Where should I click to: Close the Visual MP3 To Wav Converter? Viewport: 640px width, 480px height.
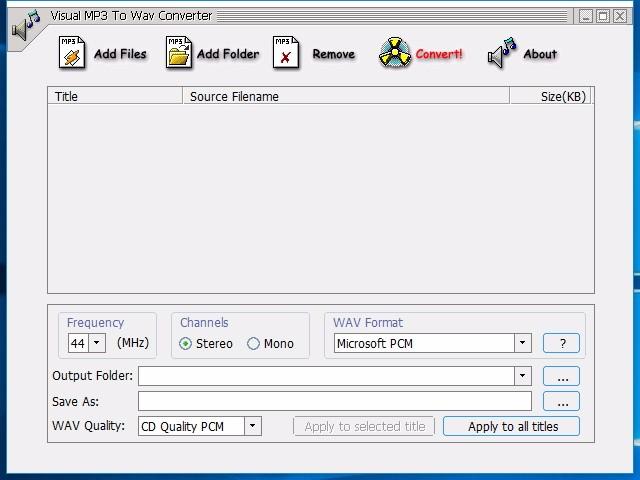tap(620, 16)
